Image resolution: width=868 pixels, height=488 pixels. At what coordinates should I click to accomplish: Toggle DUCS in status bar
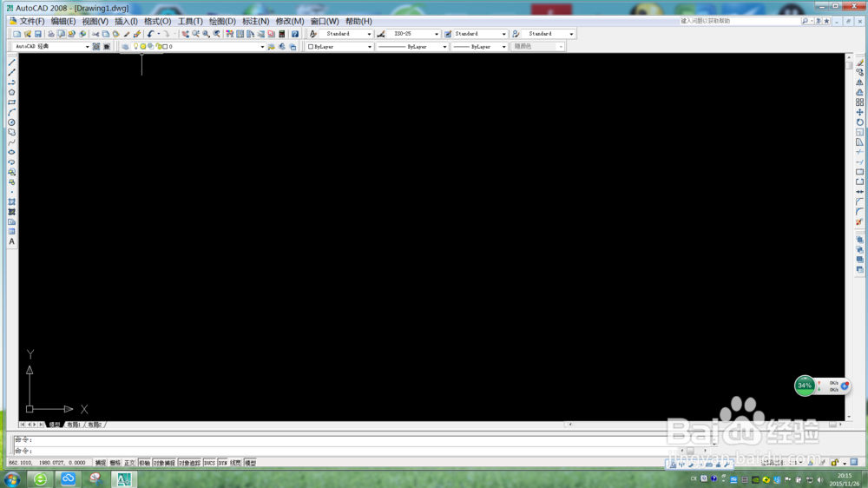209,463
